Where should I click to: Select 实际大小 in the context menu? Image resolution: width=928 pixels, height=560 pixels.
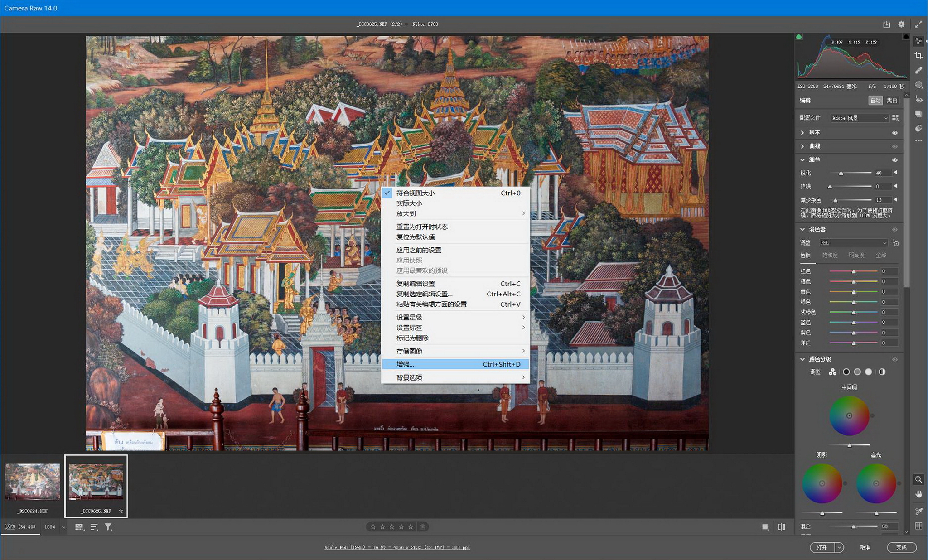pyautogui.click(x=409, y=203)
